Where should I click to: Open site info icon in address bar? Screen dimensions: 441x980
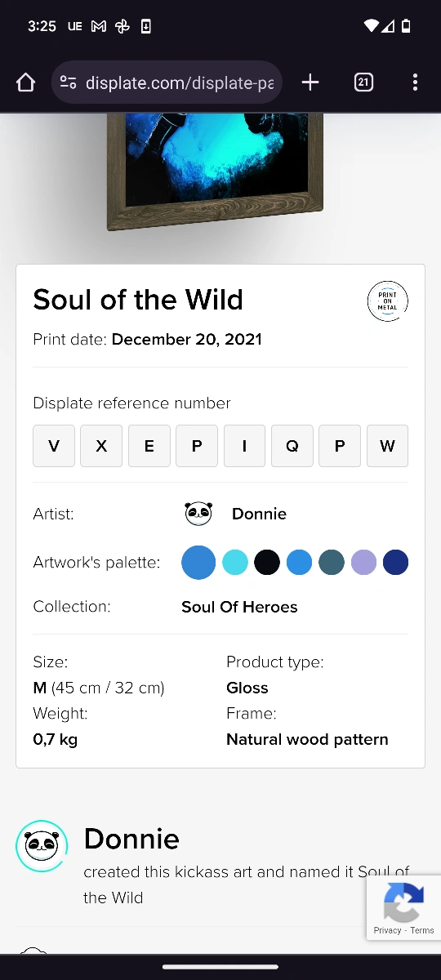coord(69,82)
